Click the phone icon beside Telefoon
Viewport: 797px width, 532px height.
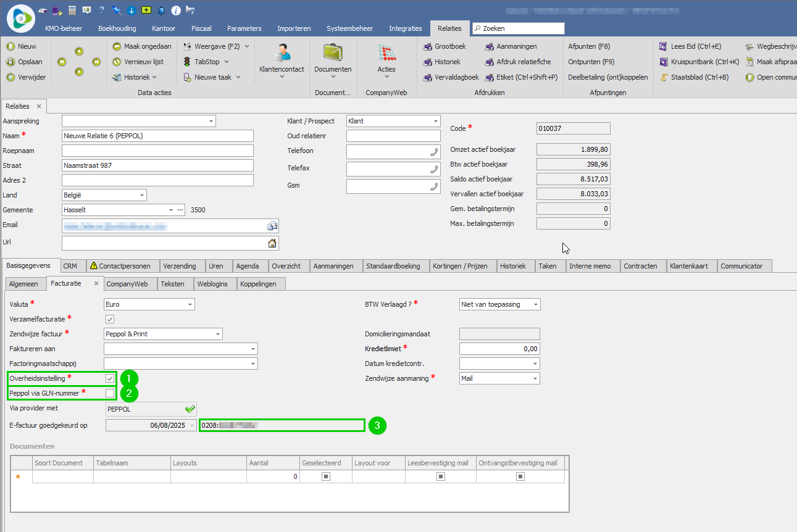(x=433, y=152)
